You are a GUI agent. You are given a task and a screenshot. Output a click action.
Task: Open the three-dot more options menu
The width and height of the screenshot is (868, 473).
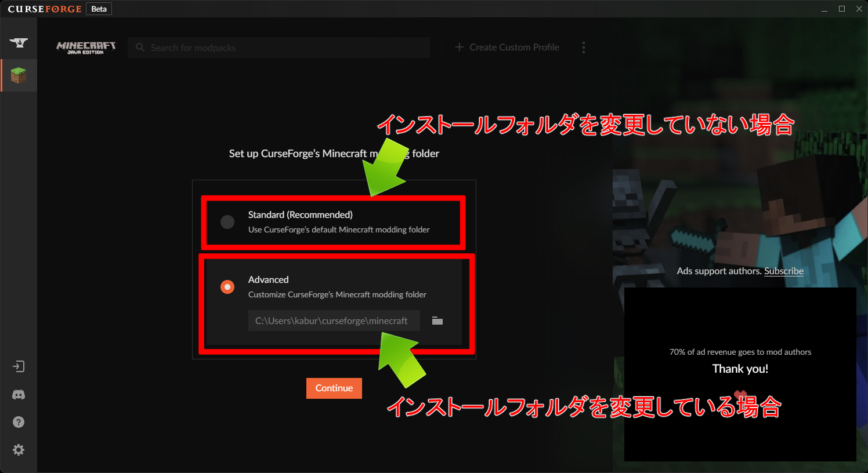[x=584, y=48]
